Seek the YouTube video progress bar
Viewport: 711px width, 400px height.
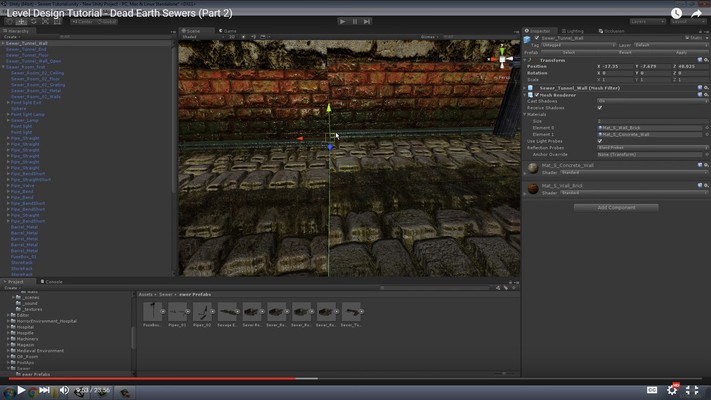click(x=356, y=378)
